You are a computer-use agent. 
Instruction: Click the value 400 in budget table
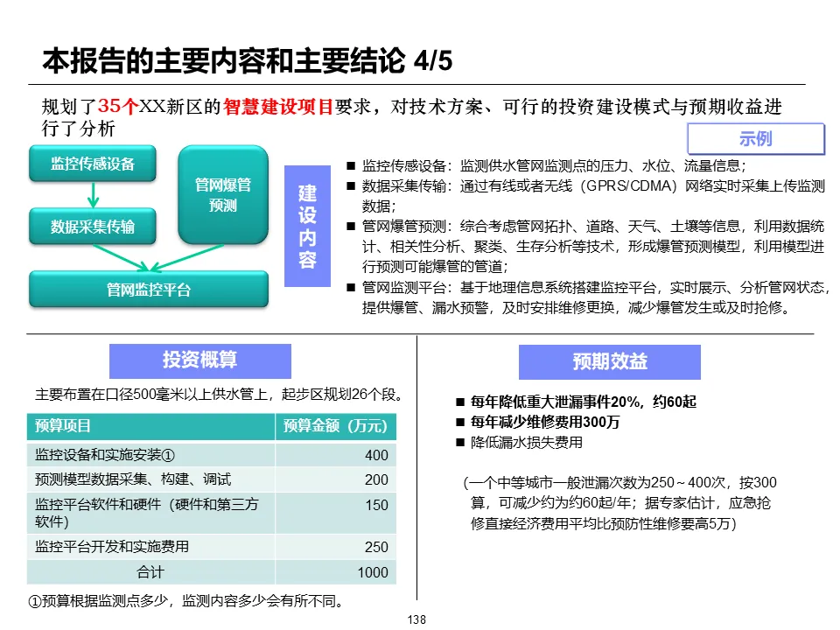[x=376, y=455]
